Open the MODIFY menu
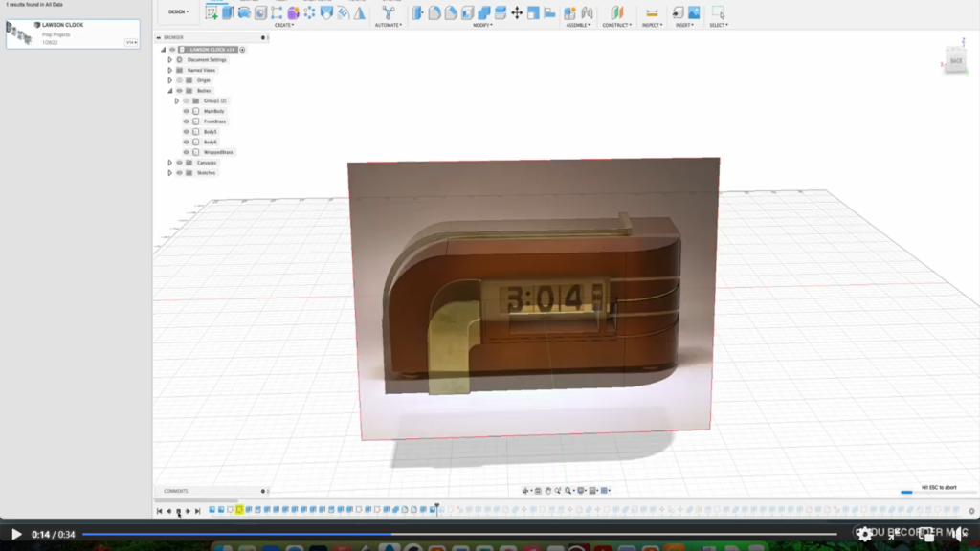This screenshot has width=980, height=551. tap(482, 25)
